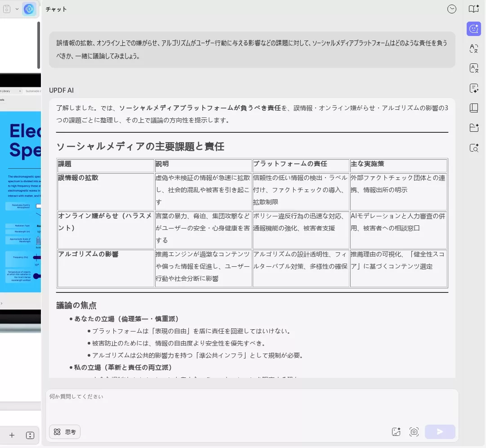Select the highlighted AI chat icon in the sidebar
Screen dimensions: 486x448
pos(473,29)
